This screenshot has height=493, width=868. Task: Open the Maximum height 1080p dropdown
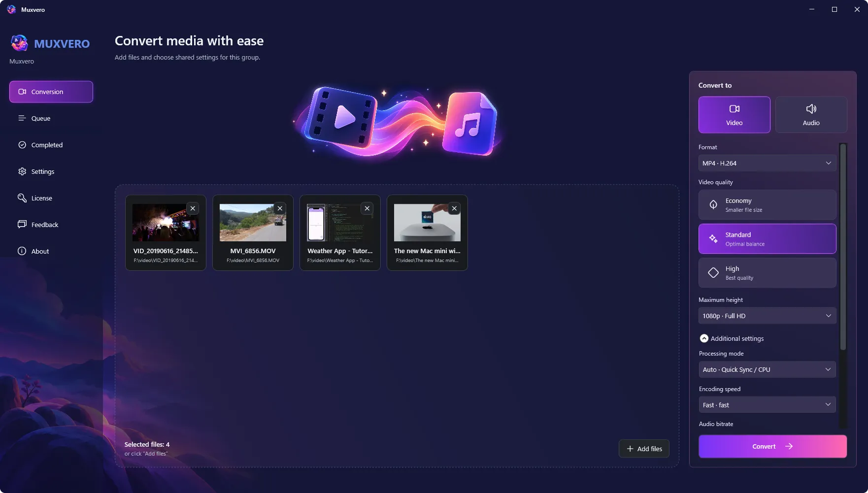[x=767, y=316]
